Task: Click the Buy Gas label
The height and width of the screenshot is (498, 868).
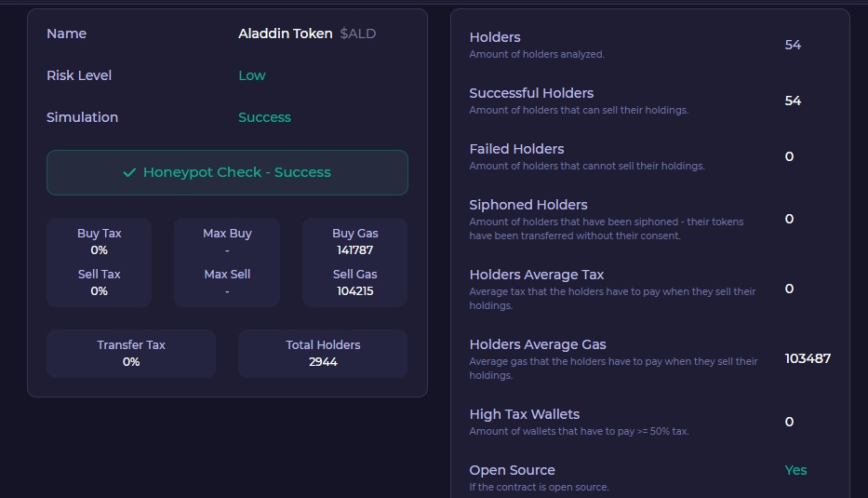Action: click(x=354, y=234)
